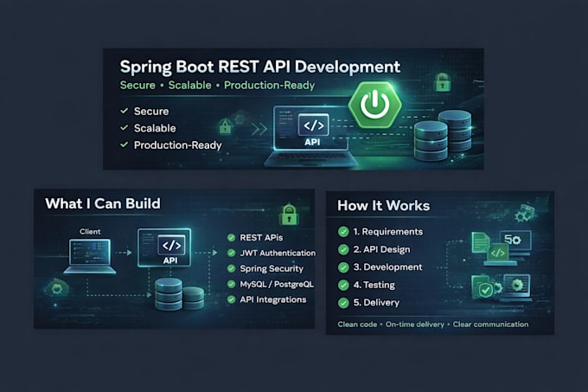Click the 'What I Can Build' heading

pyautogui.click(x=103, y=203)
